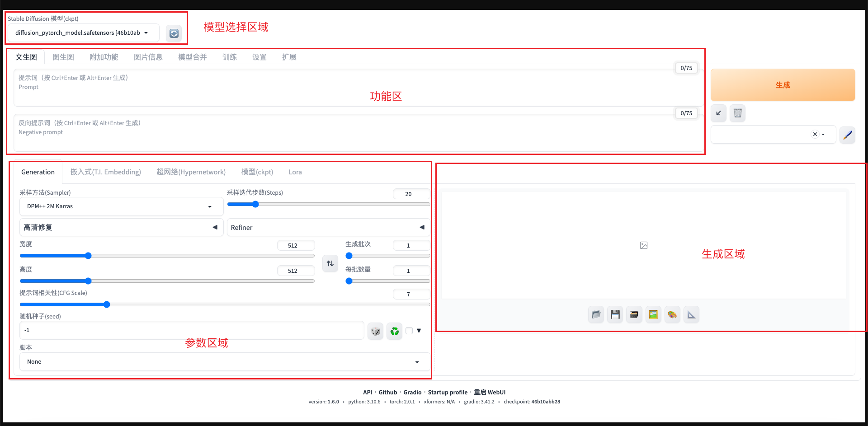Adjust the CFG Scale slider

[225, 304]
